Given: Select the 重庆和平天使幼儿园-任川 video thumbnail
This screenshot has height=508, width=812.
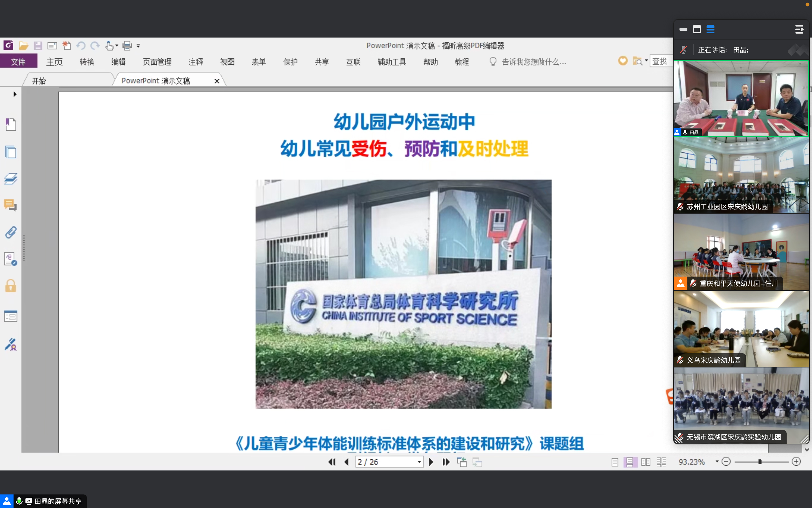Looking at the screenshot, I should [x=741, y=252].
